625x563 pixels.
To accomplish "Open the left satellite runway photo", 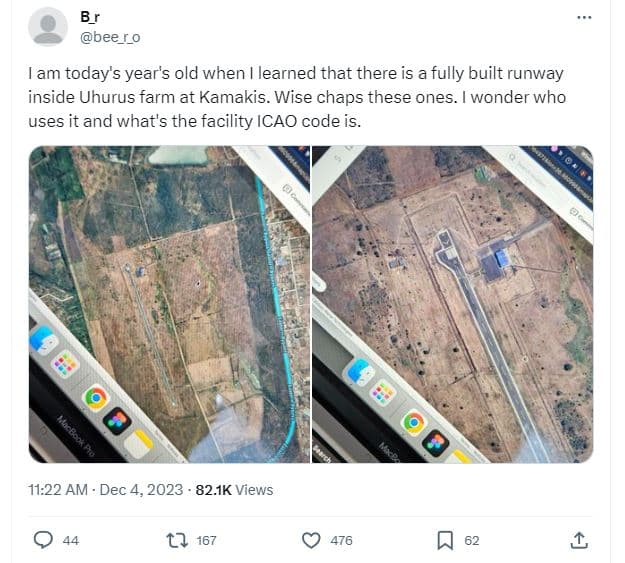I will tap(169, 304).
